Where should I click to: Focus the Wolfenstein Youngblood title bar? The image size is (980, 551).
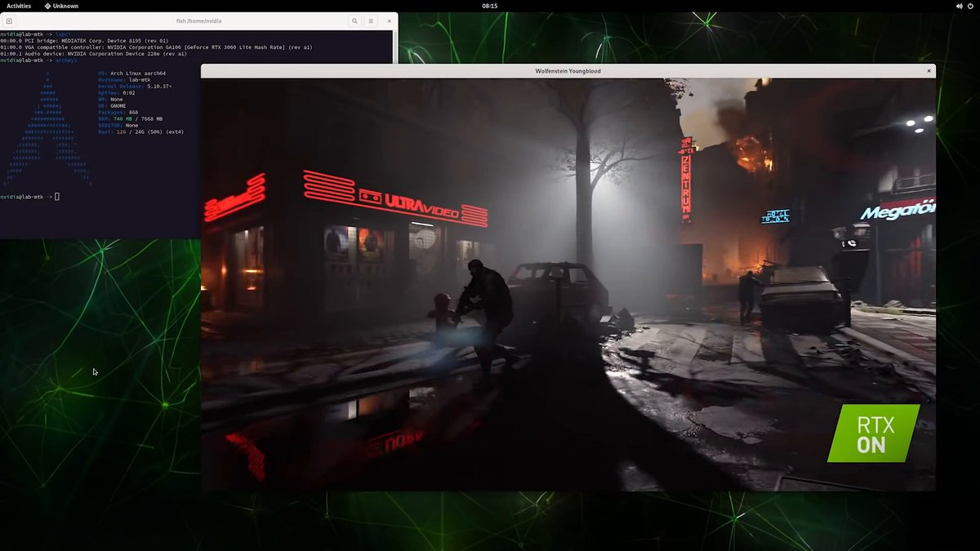[x=569, y=70]
